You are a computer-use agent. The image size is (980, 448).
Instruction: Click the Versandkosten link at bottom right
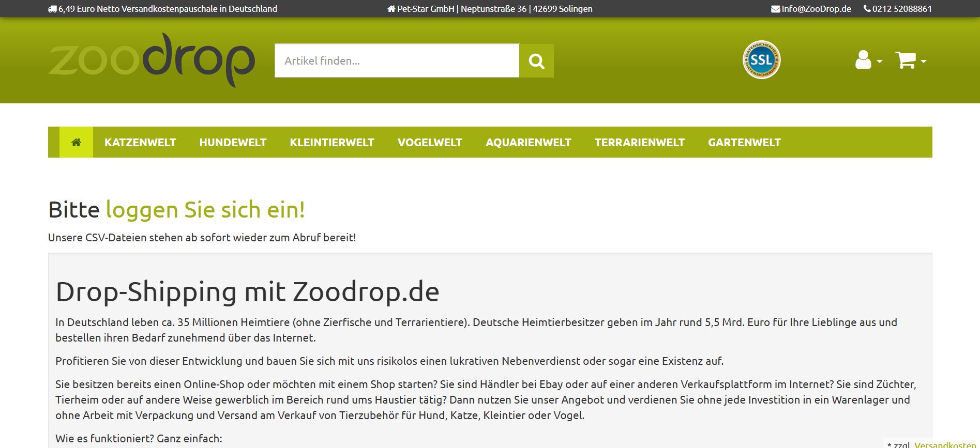(x=945, y=444)
